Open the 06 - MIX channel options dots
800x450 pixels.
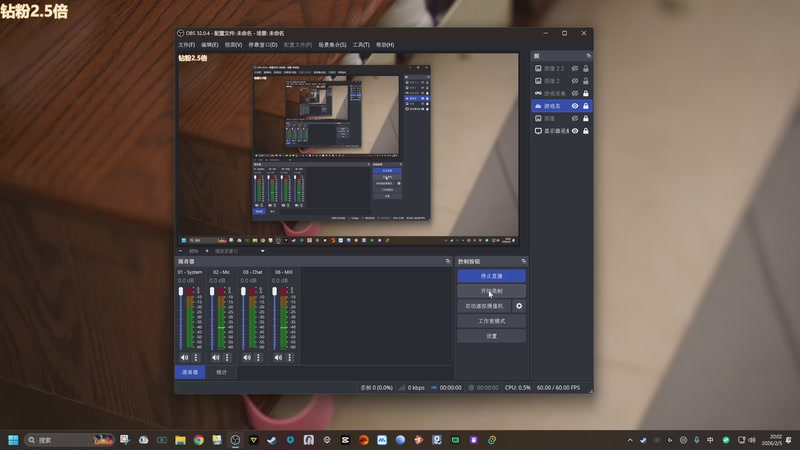pyautogui.click(x=290, y=357)
